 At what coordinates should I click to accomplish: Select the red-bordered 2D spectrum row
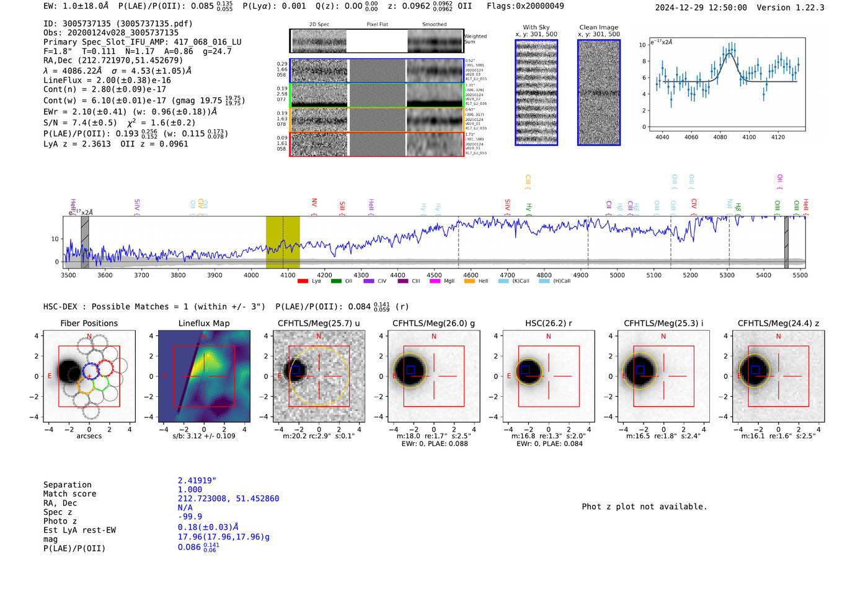pos(377,144)
